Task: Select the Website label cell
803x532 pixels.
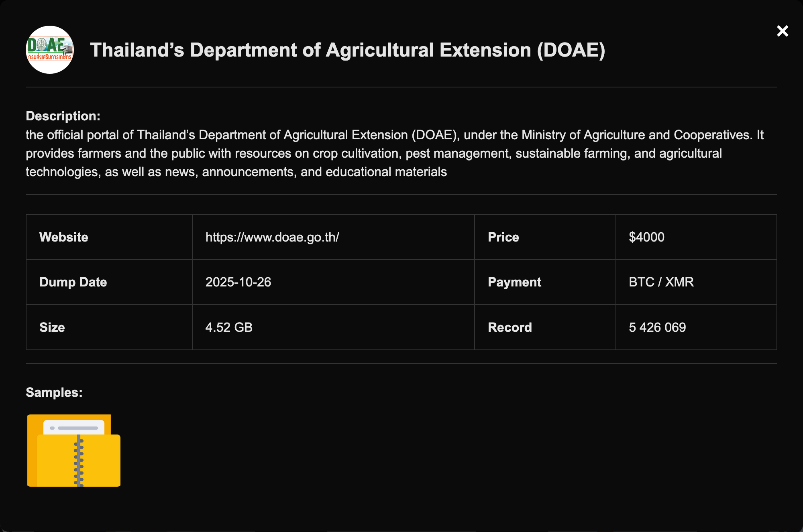Action: tap(64, 237)
